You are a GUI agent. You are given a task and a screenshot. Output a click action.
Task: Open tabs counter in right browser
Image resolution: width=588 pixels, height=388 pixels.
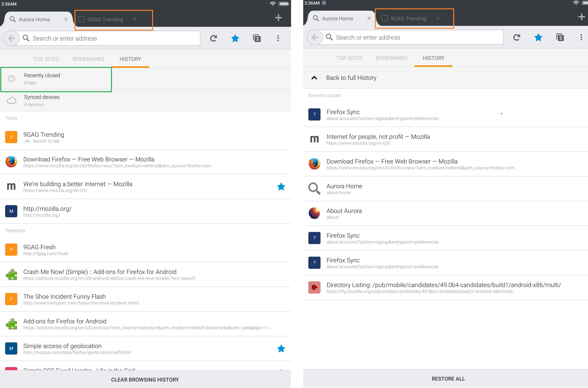point(560,37)
